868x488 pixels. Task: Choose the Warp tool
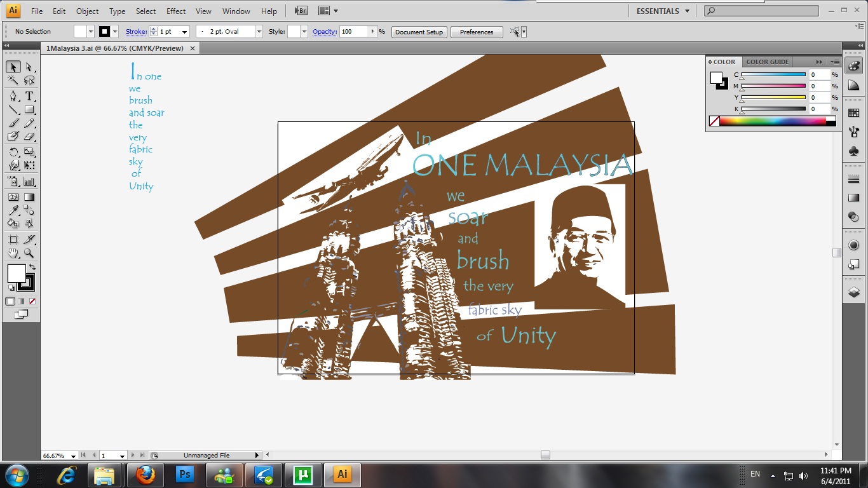[13, 165]
